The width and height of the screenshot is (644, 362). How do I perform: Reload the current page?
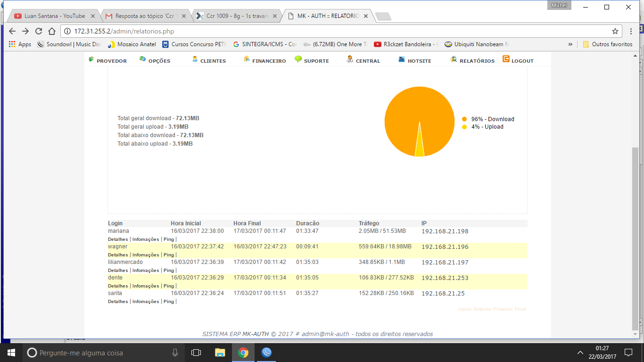[x=39, y=31]
